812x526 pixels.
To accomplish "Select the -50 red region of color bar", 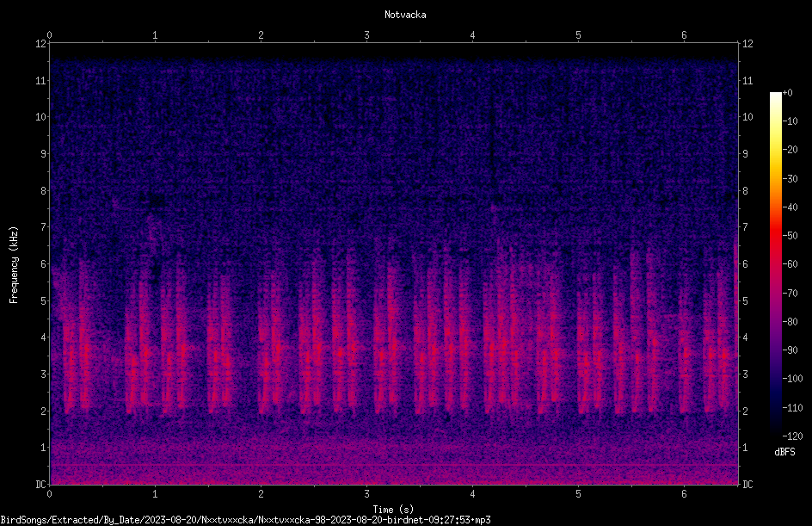I will tap(775, 236).
